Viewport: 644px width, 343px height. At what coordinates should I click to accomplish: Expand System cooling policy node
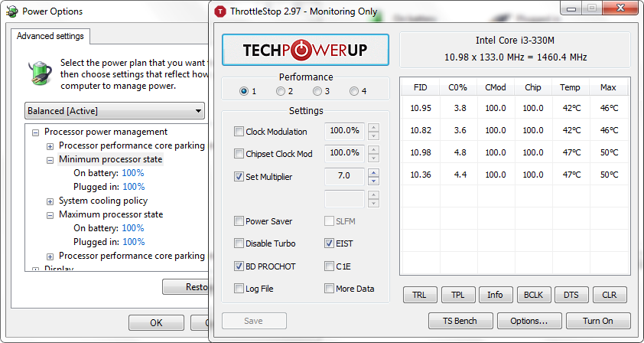pos(50,201)
